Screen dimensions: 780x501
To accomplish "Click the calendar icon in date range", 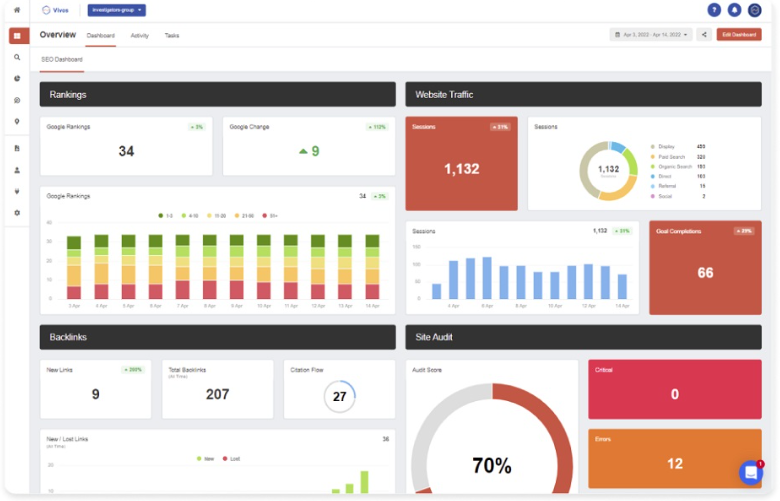I will pyautogui.click(x=617, y=35).
